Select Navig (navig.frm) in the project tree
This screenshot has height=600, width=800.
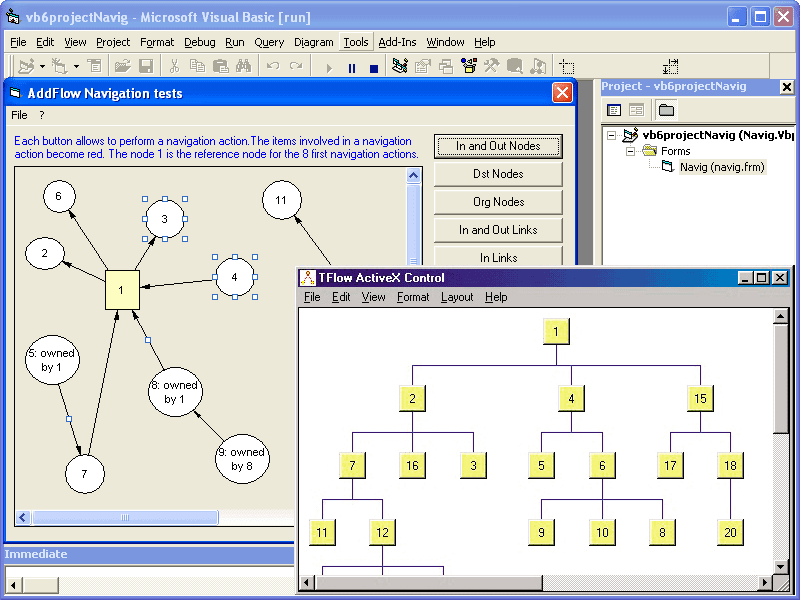(x=722, y=167)
